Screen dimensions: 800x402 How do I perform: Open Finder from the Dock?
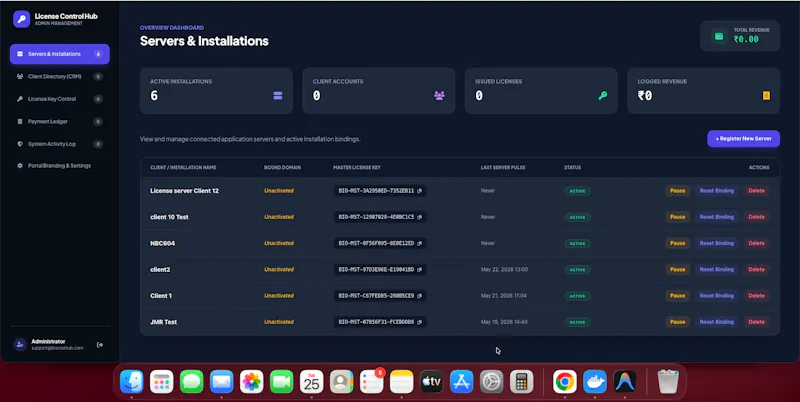132,382
